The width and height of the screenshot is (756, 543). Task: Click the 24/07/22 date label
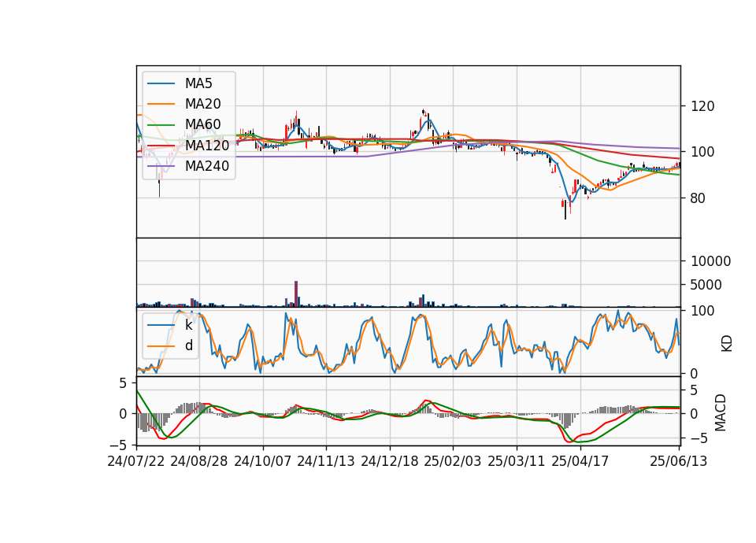136,461
